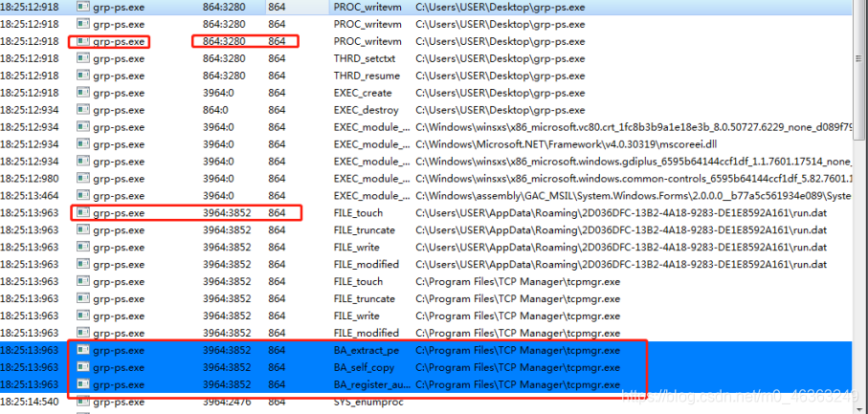
Task: Click the 3964:2476 PID cell
Action: click(x=227, y=402)
